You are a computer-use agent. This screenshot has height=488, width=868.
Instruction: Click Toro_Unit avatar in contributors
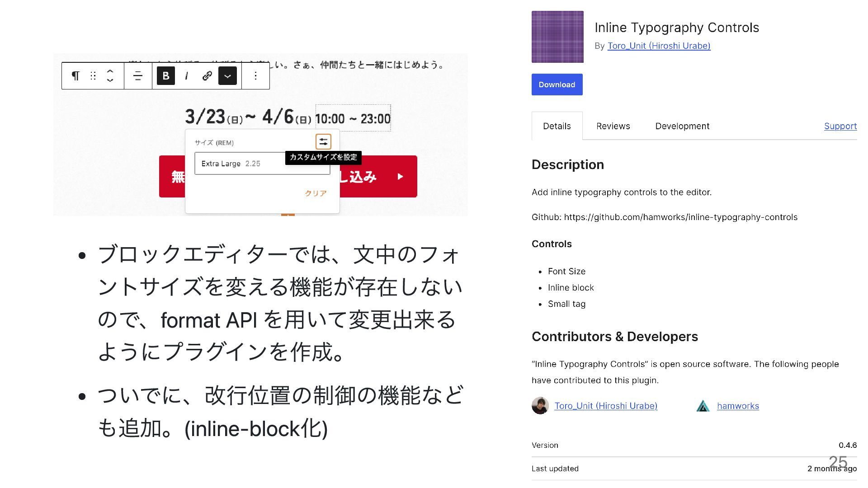coord(540,406)
